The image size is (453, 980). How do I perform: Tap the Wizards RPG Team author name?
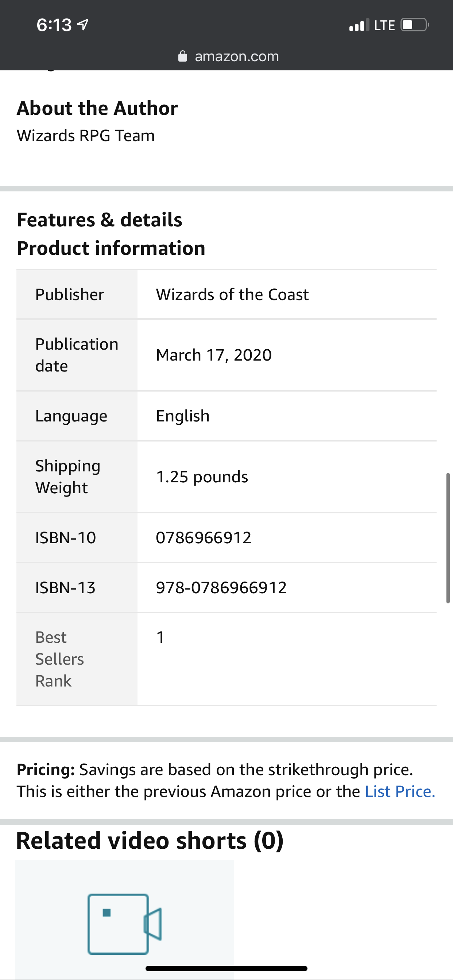point(86,136)
